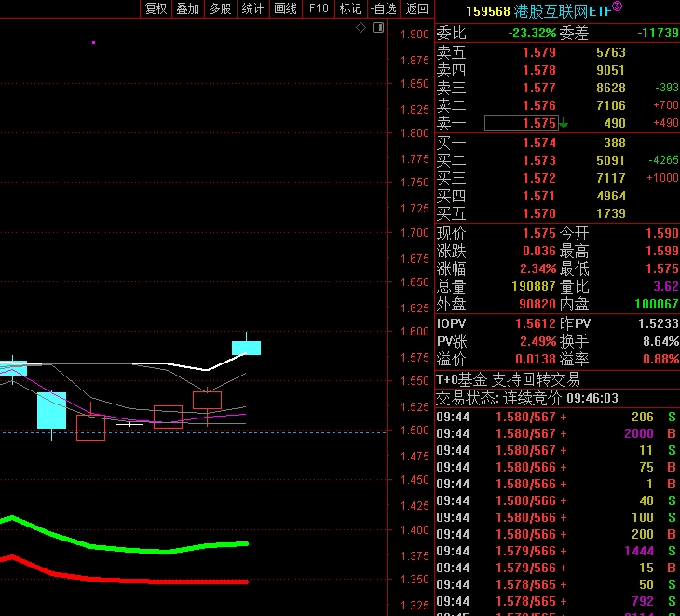Open the 叠加 overlay option
This screenshot has width=680, height=616.
tap(188, 8)
